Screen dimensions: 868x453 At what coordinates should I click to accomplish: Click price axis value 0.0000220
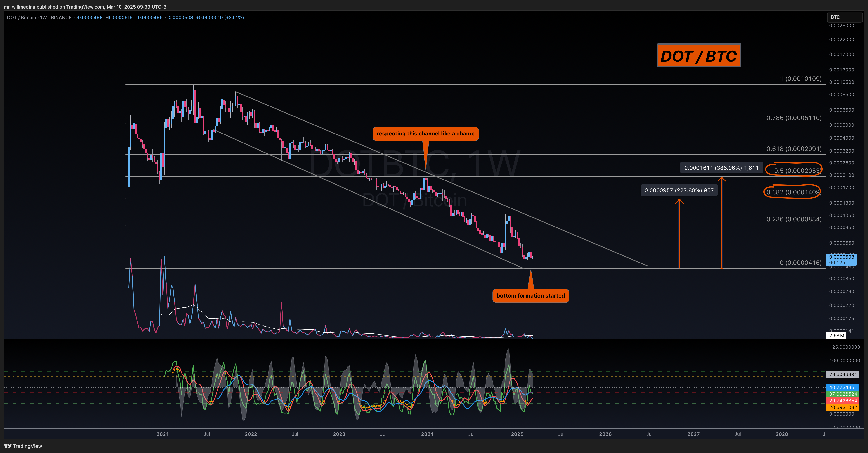click(x=841, y=305)
